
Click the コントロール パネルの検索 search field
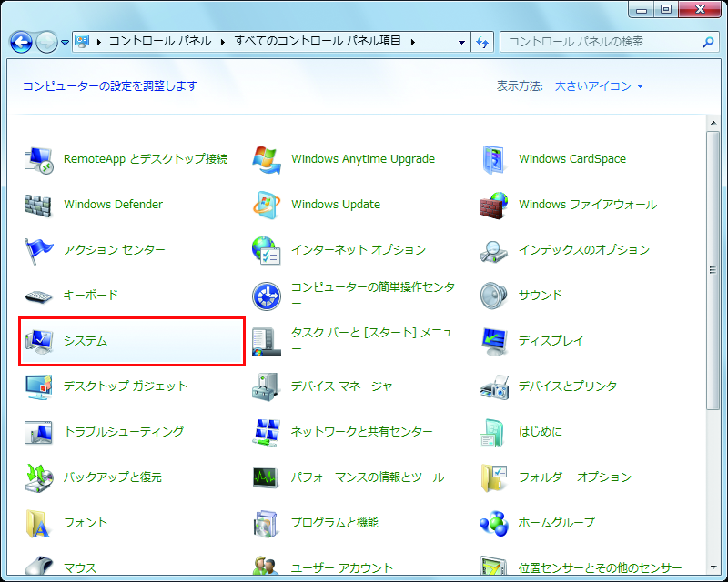(601, 42)
